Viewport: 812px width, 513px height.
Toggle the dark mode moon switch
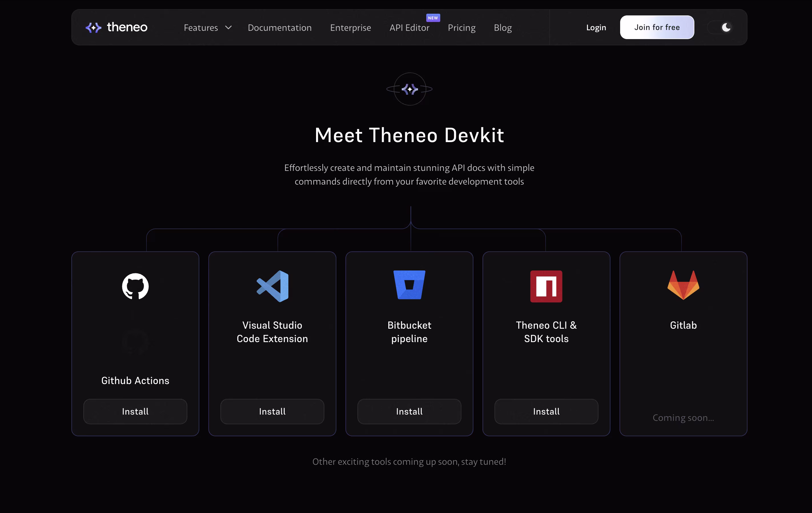coord(720,27)
